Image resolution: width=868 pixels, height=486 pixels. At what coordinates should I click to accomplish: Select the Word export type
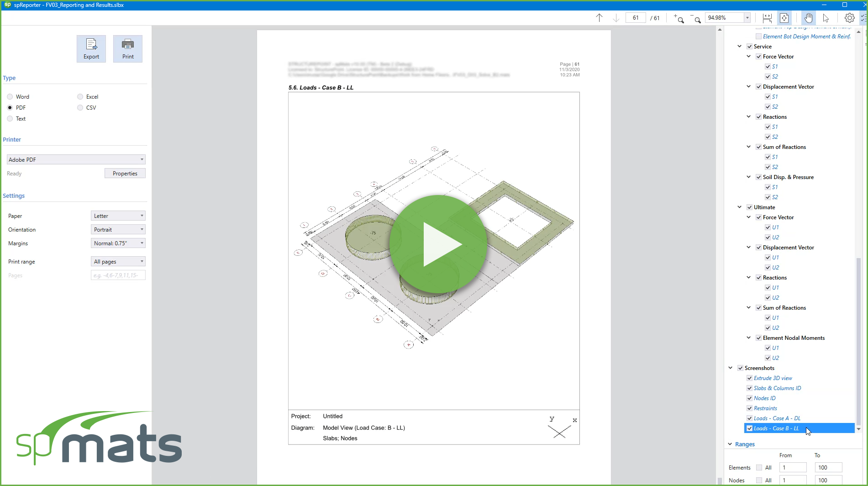(10, 97)
